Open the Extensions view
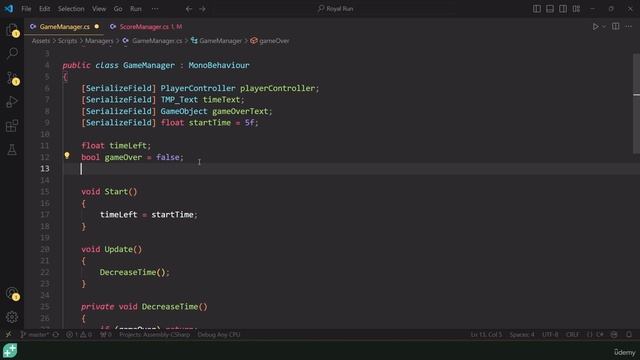This screenshot has width=640, height=360. 12,126
